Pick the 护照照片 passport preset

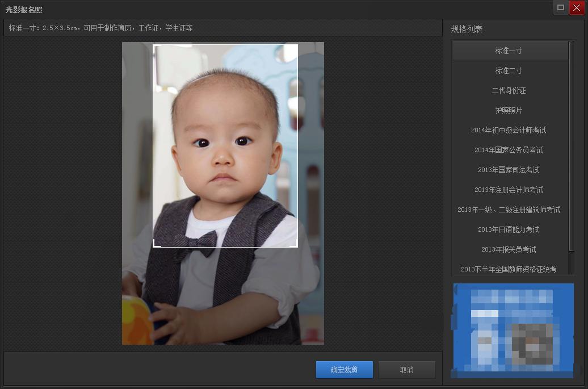point(509,110)
